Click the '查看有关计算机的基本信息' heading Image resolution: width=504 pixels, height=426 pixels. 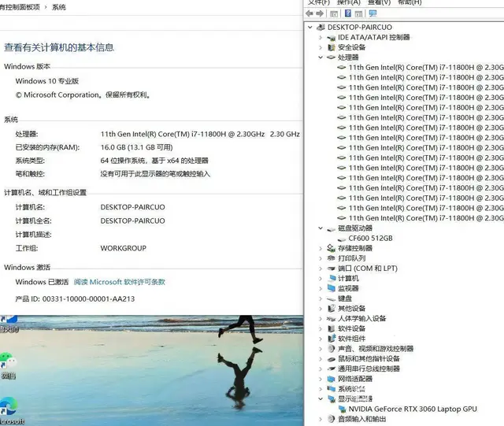coord(59,47)
